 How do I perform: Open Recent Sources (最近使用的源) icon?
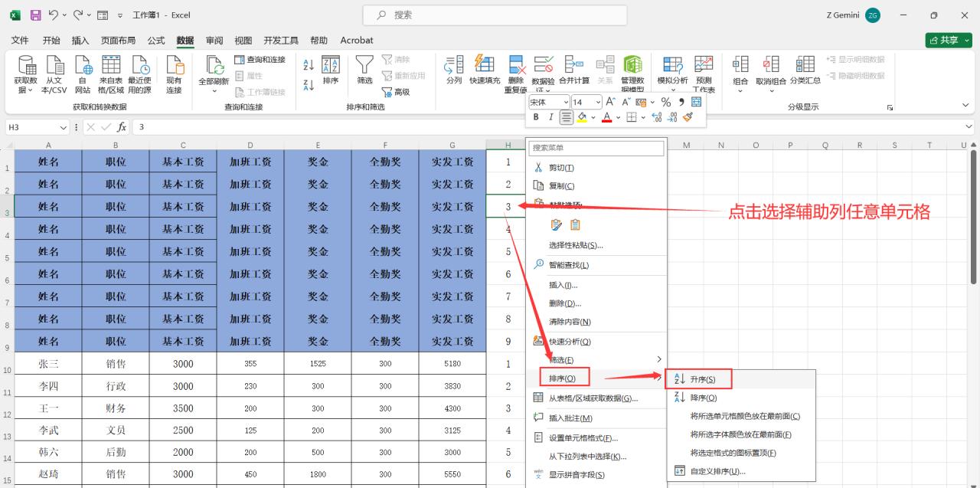coord(139,75)
